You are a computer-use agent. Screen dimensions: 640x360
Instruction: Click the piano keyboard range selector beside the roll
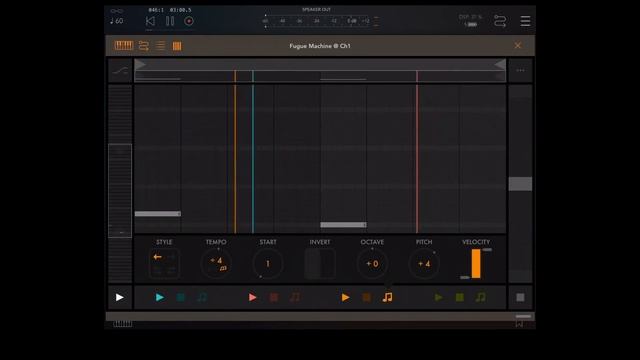(120, 191)
